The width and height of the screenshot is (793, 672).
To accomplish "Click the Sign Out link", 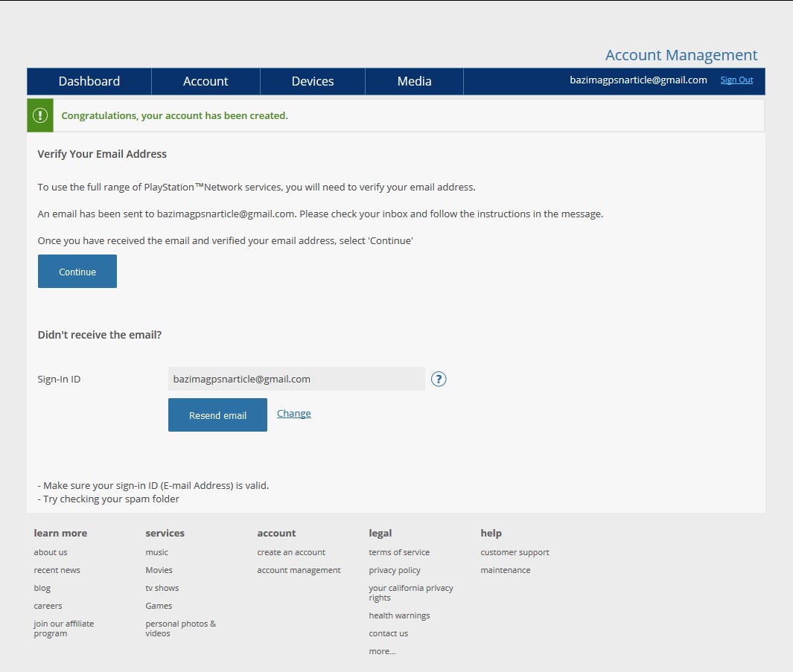I will click(x=736, y=80).
